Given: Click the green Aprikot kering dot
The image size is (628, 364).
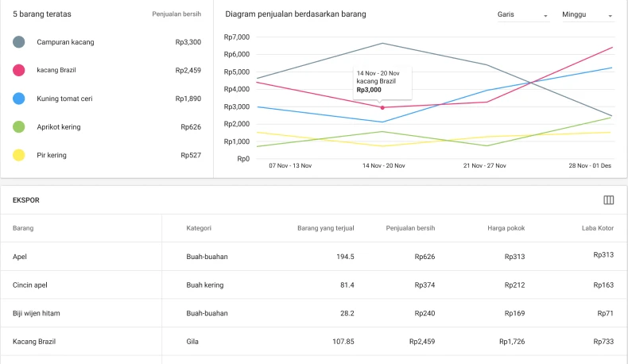Looking at the screenshot, I should click(x=19, y=127).
